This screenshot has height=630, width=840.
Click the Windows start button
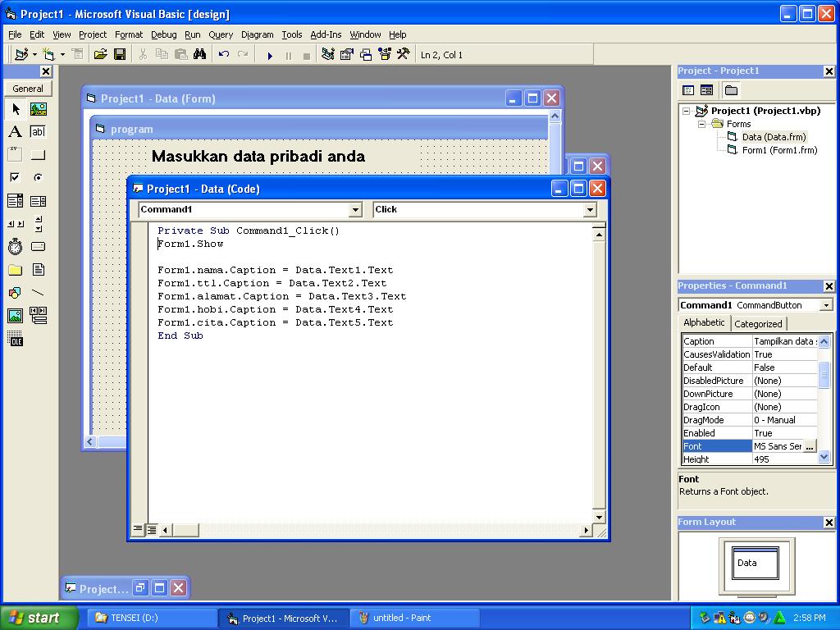point(39,618)
